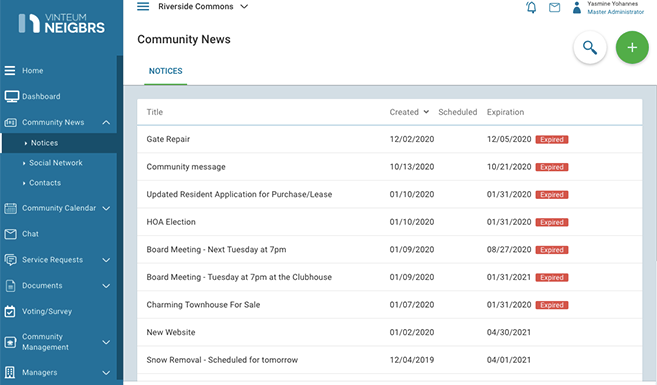
Task: Open search with the magnifier button
Action: pos(590,47)
